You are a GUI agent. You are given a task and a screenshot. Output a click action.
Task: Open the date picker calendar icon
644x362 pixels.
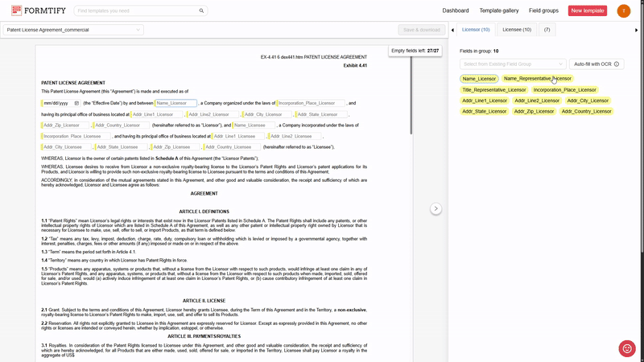click(76, 104)
